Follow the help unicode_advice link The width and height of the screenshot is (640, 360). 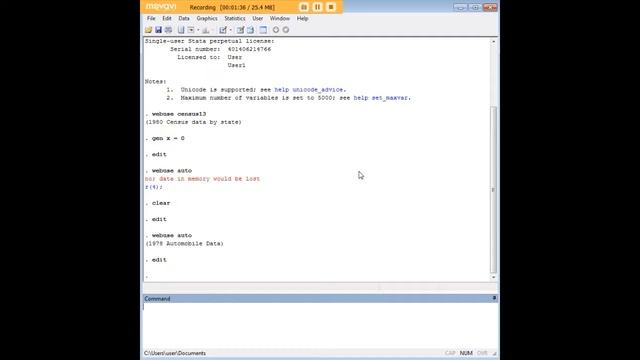[x=309, y=89]
